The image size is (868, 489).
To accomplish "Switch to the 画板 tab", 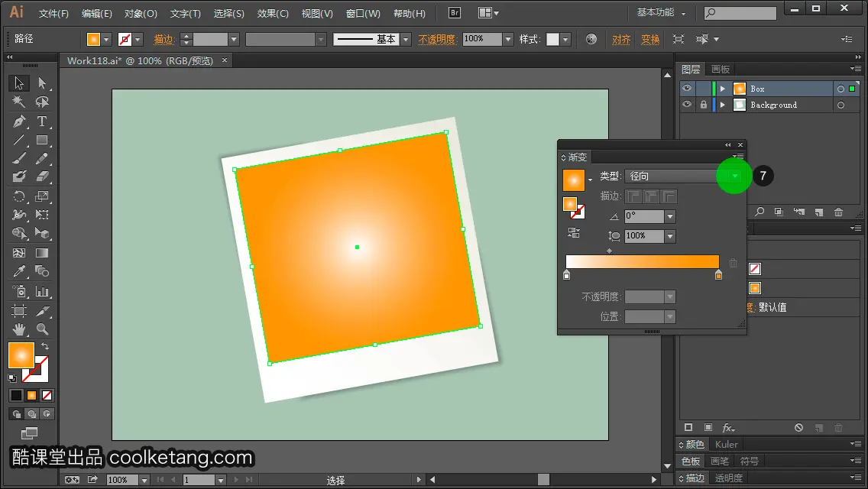I will click(721, 70).
